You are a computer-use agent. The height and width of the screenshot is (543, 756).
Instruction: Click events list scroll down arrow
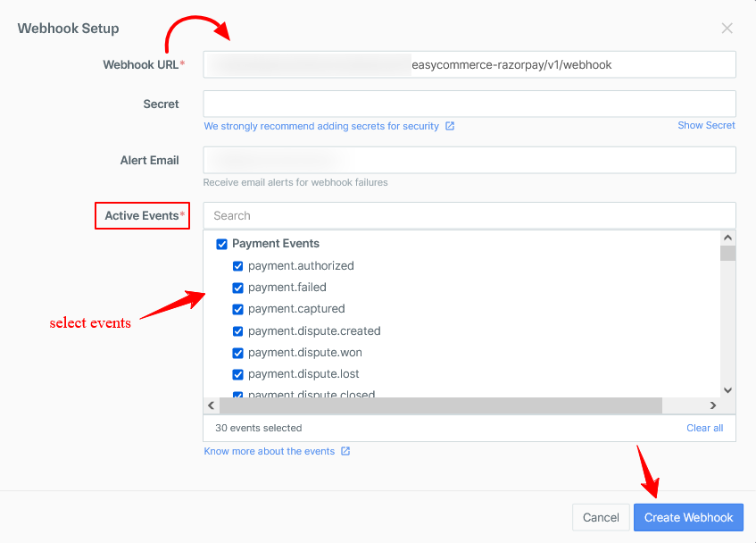click(728, 390)
